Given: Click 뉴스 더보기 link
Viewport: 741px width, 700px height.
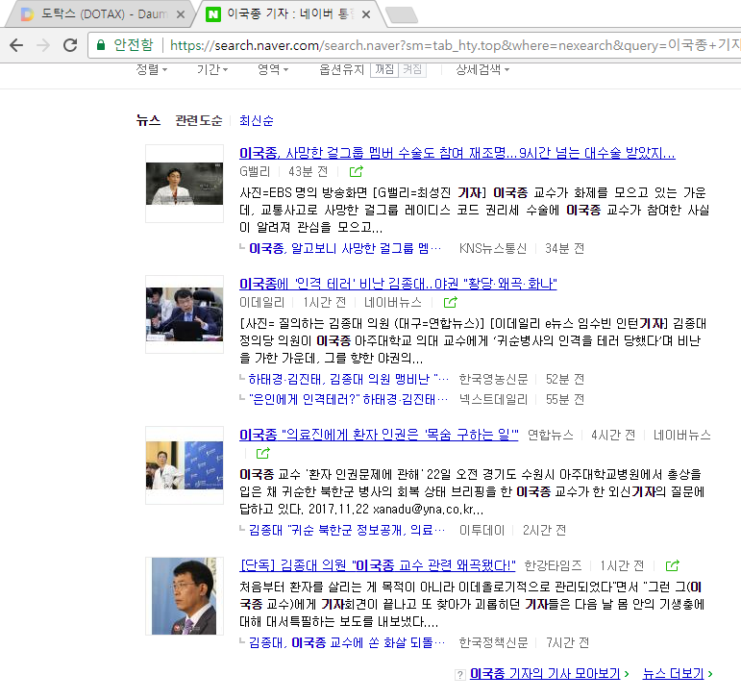Looking at the screenshot, I should (674, 674).
